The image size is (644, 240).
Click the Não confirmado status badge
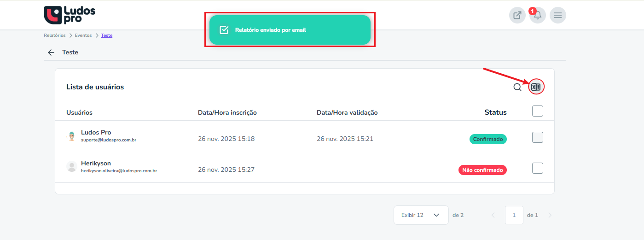tap(482, 170)
